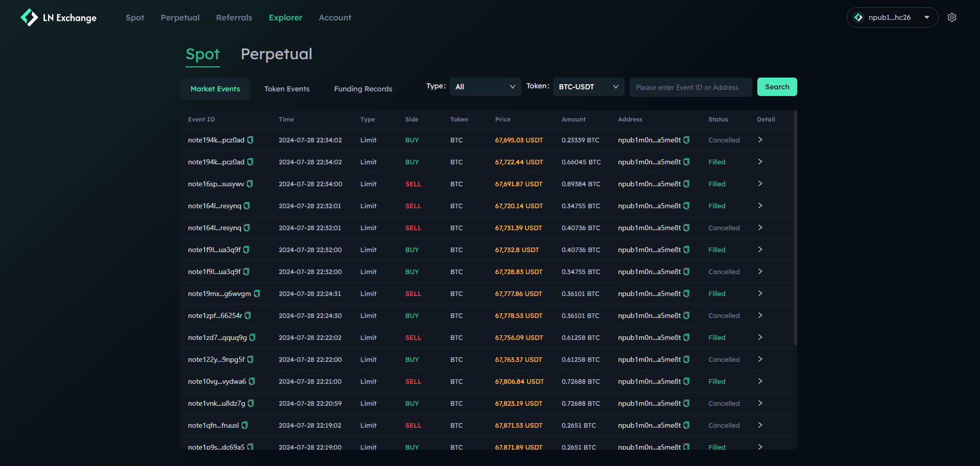
Task: Open settings via the gear icon
Action: (951, 17)
